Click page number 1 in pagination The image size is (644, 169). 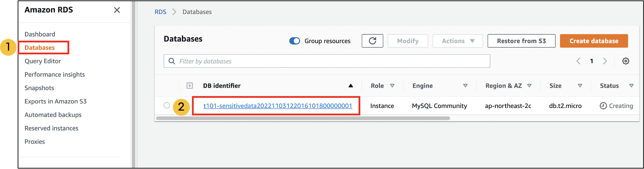(x=592, y=61)
